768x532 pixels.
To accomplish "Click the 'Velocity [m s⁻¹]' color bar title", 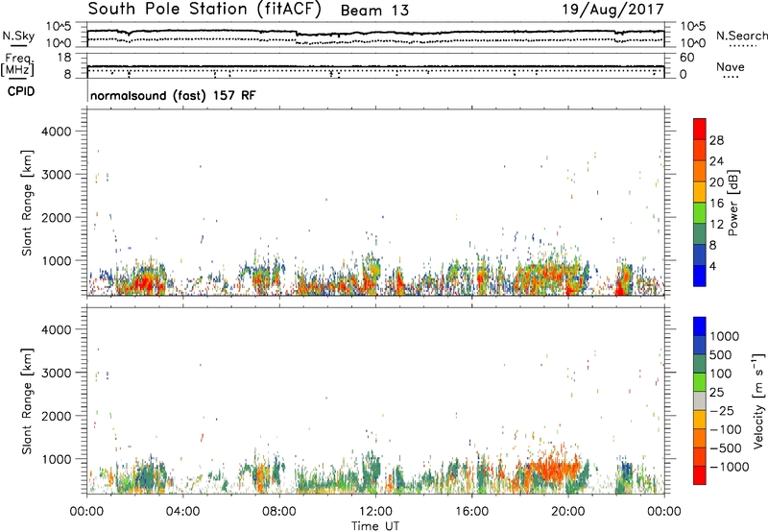I will (758, 400).
